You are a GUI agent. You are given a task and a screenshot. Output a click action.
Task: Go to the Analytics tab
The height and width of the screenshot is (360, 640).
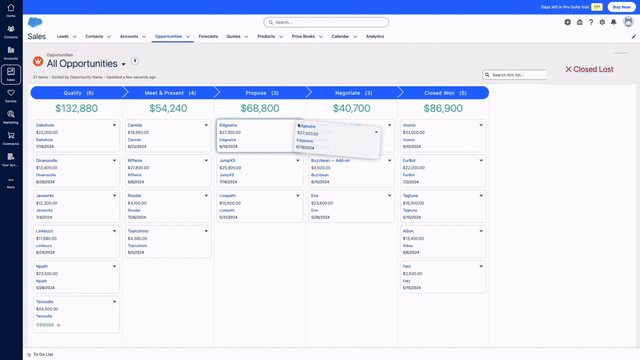[375, 36]
